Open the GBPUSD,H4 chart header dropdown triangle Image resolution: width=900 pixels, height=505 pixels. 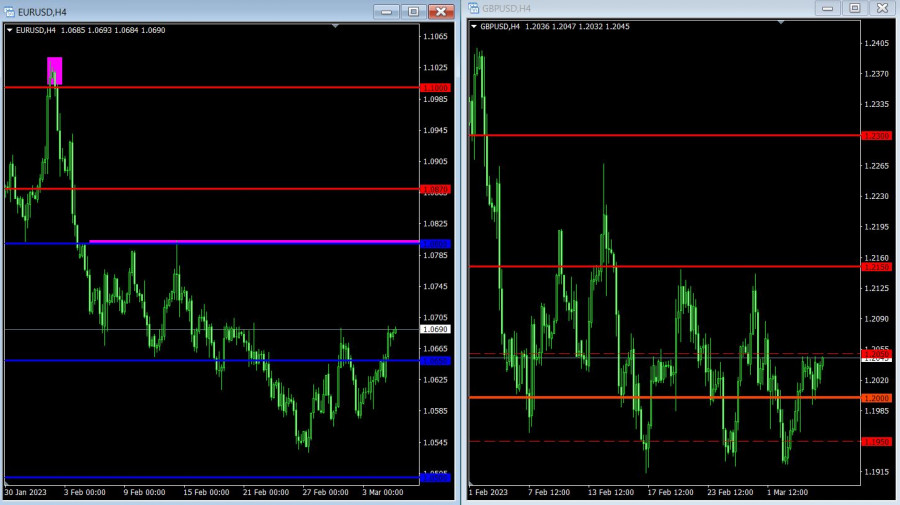pos(474,27)
